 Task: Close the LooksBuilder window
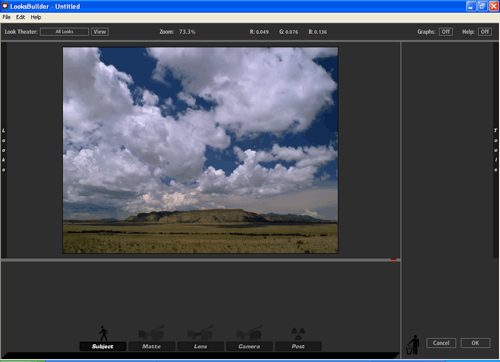(x=494, y=6)
